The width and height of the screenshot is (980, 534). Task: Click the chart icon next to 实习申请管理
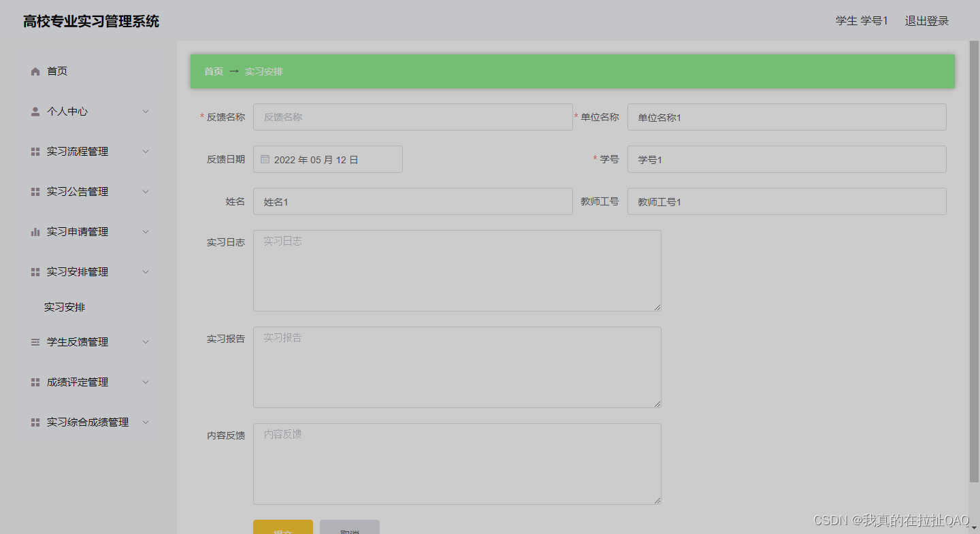pos(35,231)
